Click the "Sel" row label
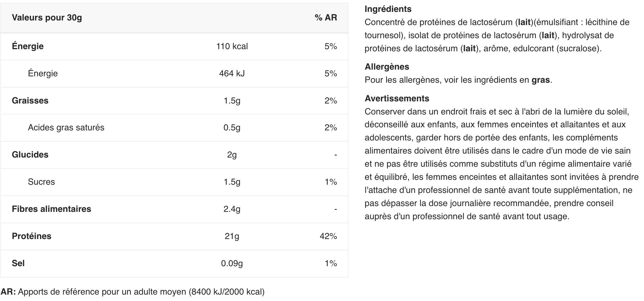The image size is (644, 301). point(18,263)
